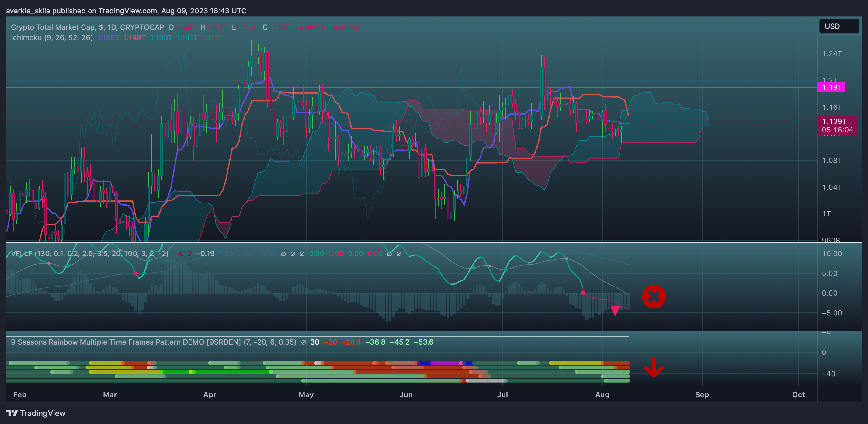Click the magenta 1.19T price label

[x=831, y=87]
